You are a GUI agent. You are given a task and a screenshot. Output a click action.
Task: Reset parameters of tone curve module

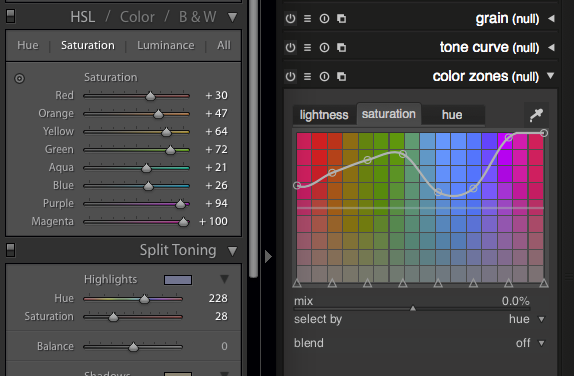coord(324,48)
